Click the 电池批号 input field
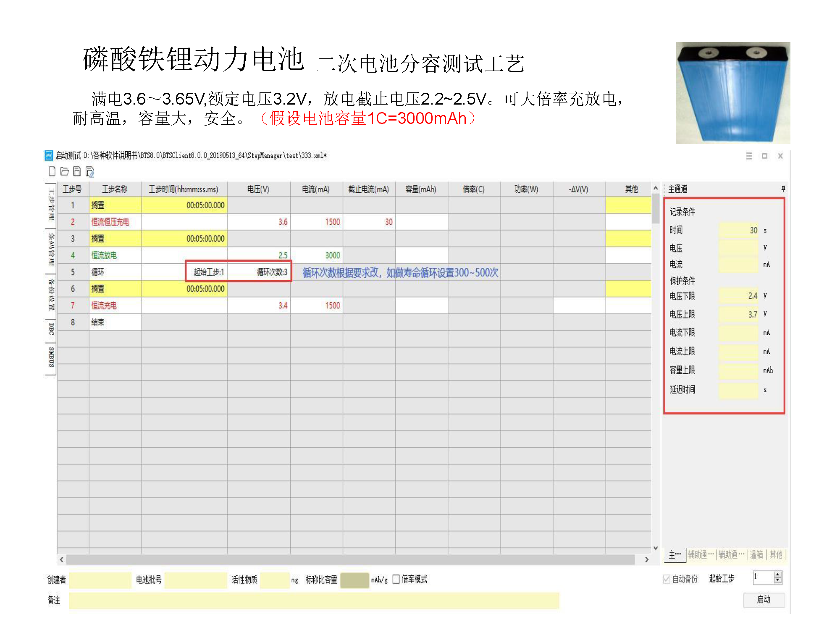Image resolution: width=840 pixels, height=630 pixels. [x=195, y=580]
